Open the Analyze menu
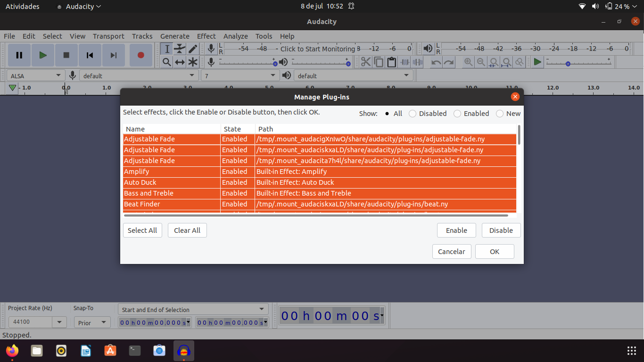This screenshot has width=644, height=362. [236, 36]
